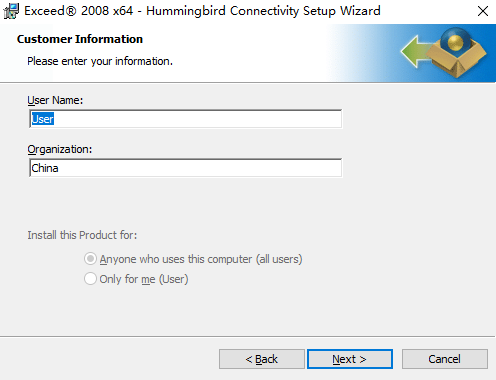Image resolution: width=496 pixels, height=380 pixels.
Task: Click the installer icon in the title bar
Action: 11,11
